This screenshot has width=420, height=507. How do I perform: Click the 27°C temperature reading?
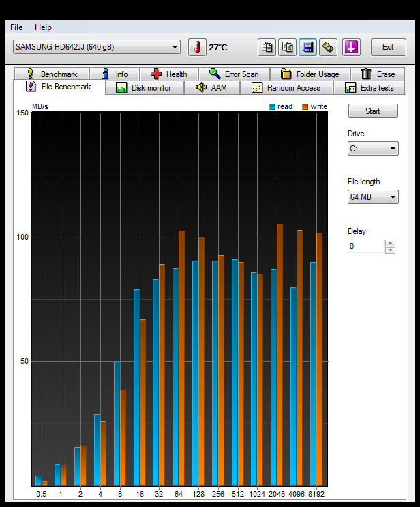pyautogui.click(x=217, y=48)
